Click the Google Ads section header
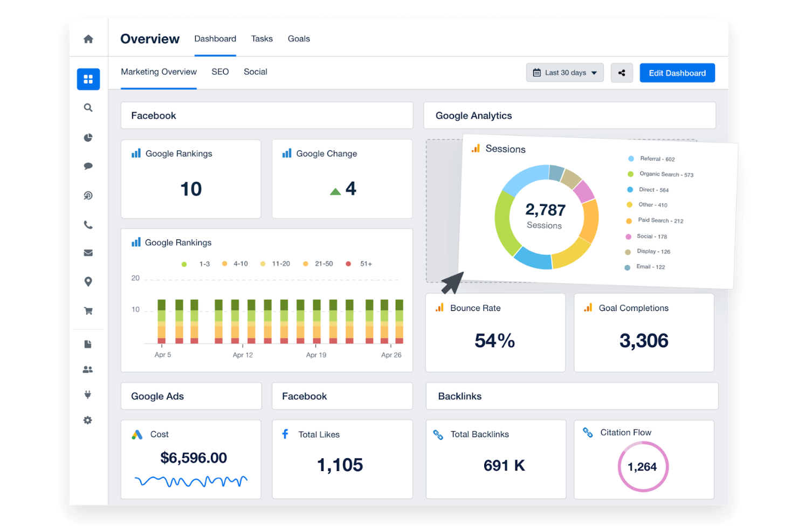 click(191, 396)
